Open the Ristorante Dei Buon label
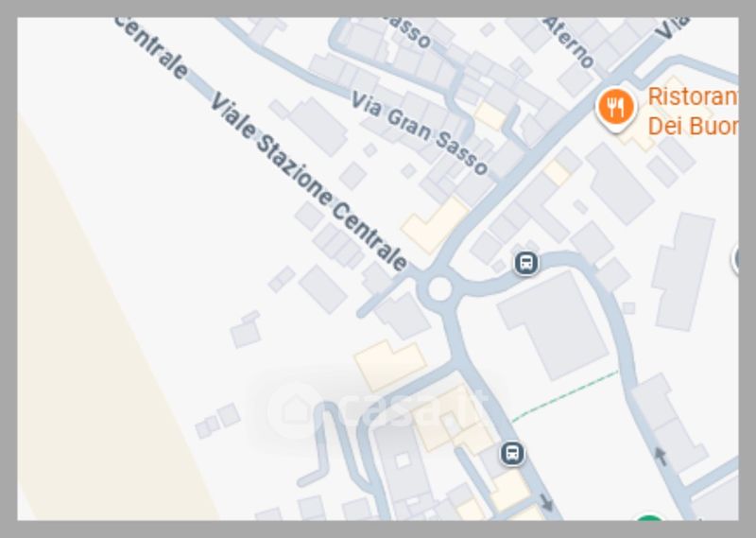The height and width of the screenshot is (538, 756). point(693,112)
